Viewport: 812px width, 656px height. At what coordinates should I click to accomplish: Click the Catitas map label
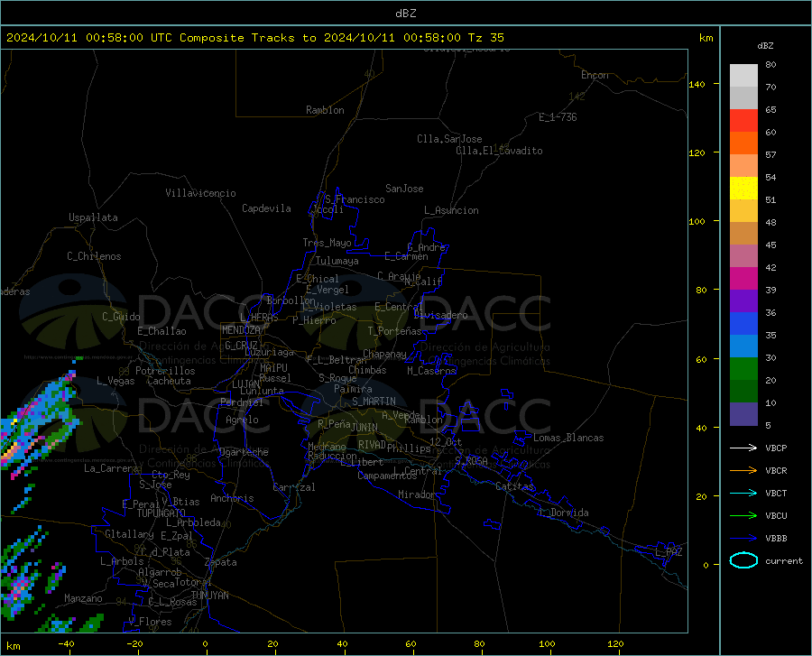[x=514, y=486]
